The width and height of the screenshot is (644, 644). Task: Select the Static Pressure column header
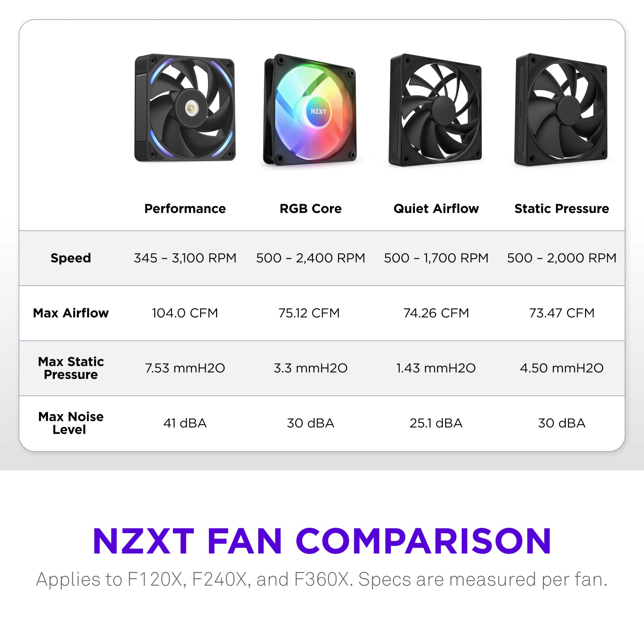tap(562, 209)
